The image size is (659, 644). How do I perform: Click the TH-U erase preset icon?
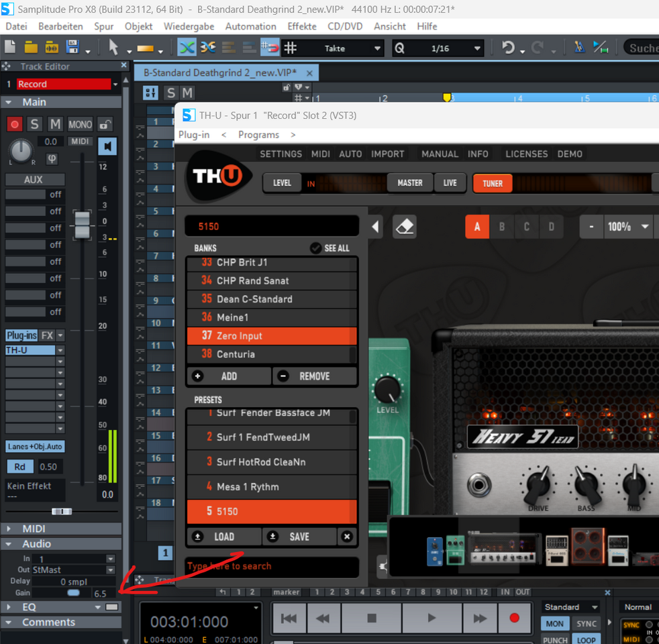click(404, 227)
